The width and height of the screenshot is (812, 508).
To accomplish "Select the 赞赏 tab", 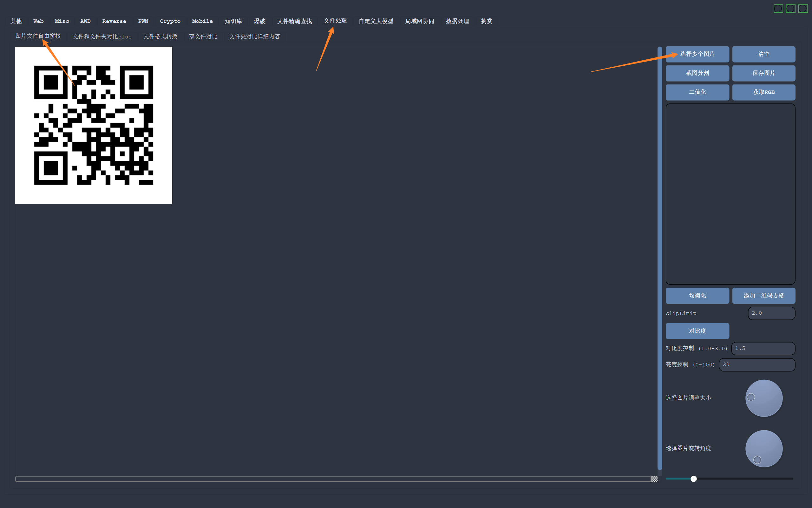I will coord(486,21).
